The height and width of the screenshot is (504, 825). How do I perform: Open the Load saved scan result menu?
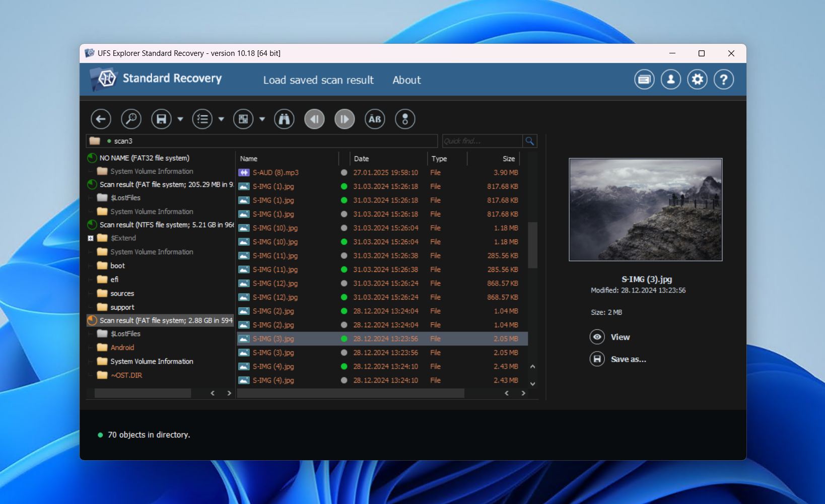[318, 80]
